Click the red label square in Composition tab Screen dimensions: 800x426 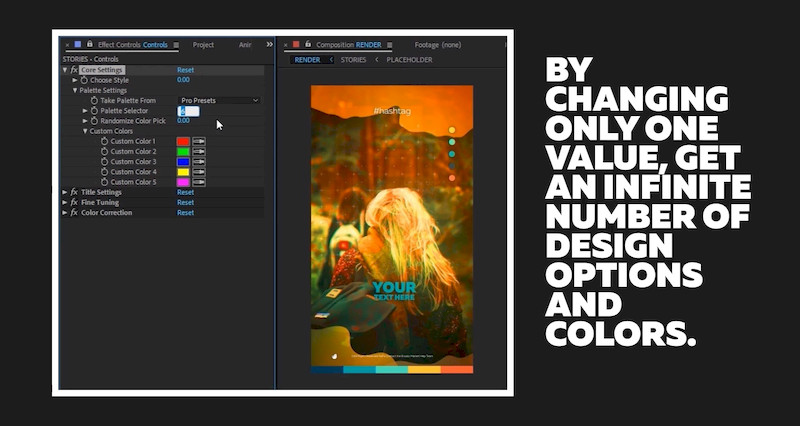coord(296,44)
